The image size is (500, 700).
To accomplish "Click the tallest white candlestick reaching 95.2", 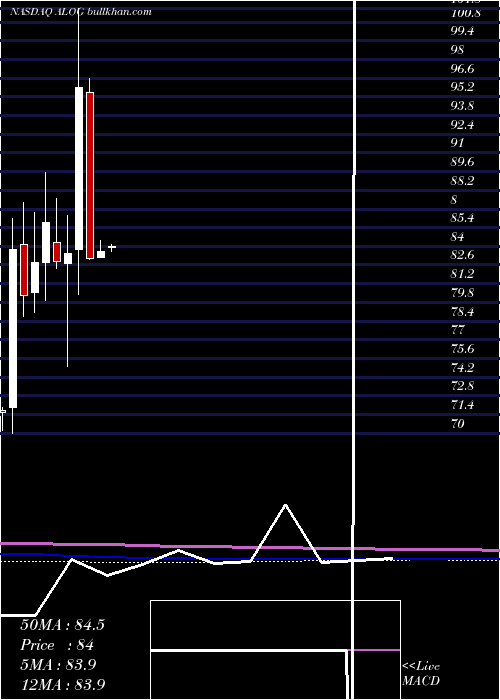I will (x=79, y=168).
